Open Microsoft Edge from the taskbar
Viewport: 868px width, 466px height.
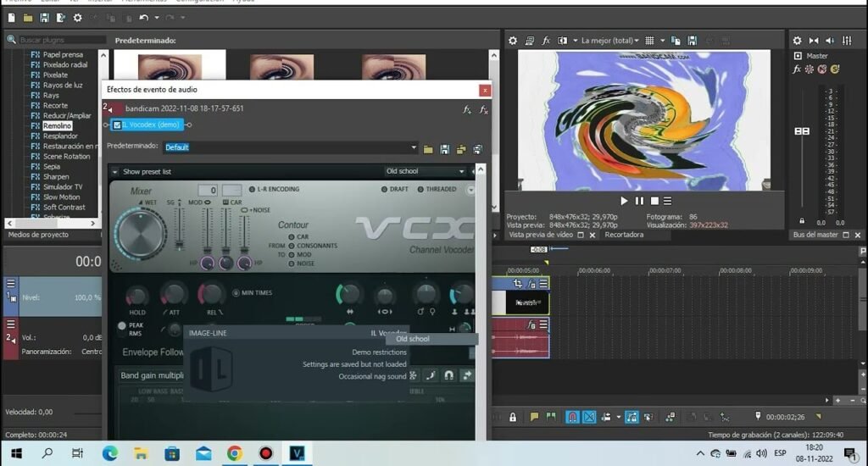coord(110,453)
